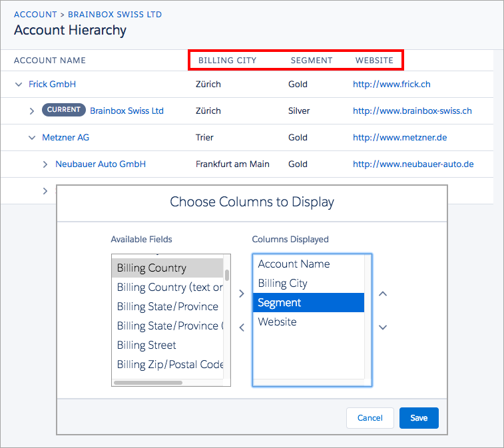Viewport: 504px width, 448px height.
Task: Click the Available Fields vertical scrollbar
Action: [227, 276]
